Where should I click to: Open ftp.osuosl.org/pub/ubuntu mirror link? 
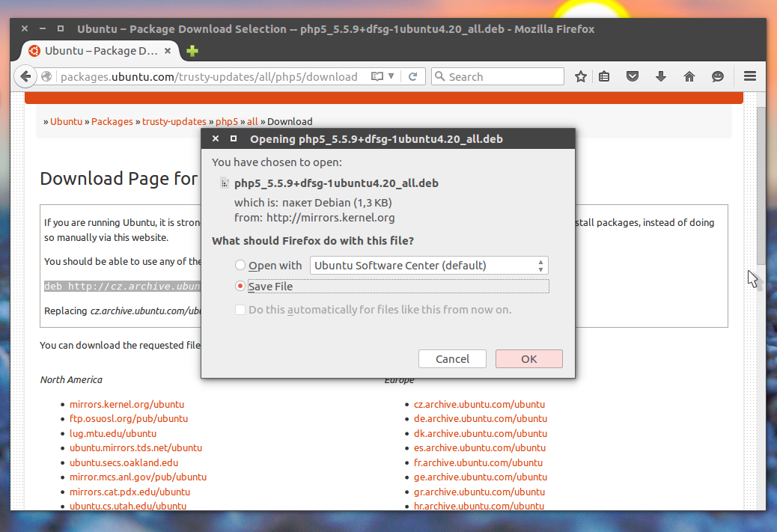click(x=129, y=418)
